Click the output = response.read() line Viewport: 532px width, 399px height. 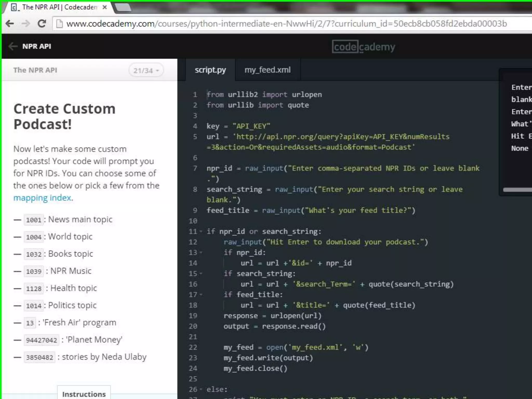[275, 326]
